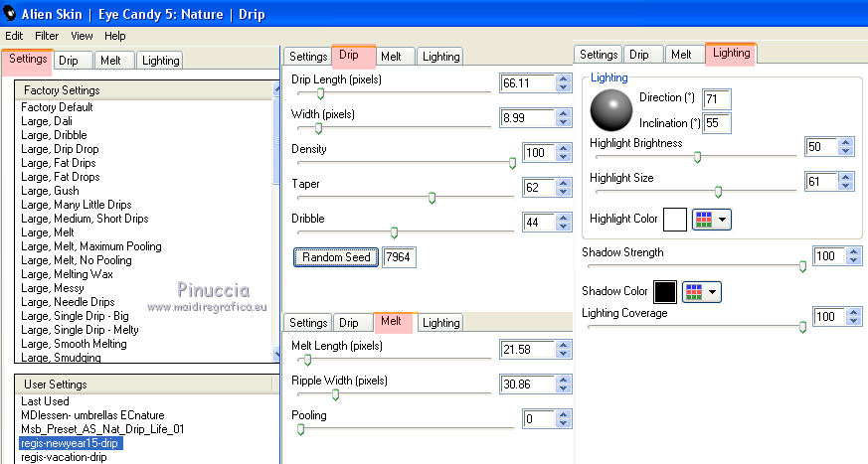Click the Highlight Size spinner arrows
The width and height of the screenshot is (868, 464).
pyautogui.click(x=845, y=182)
